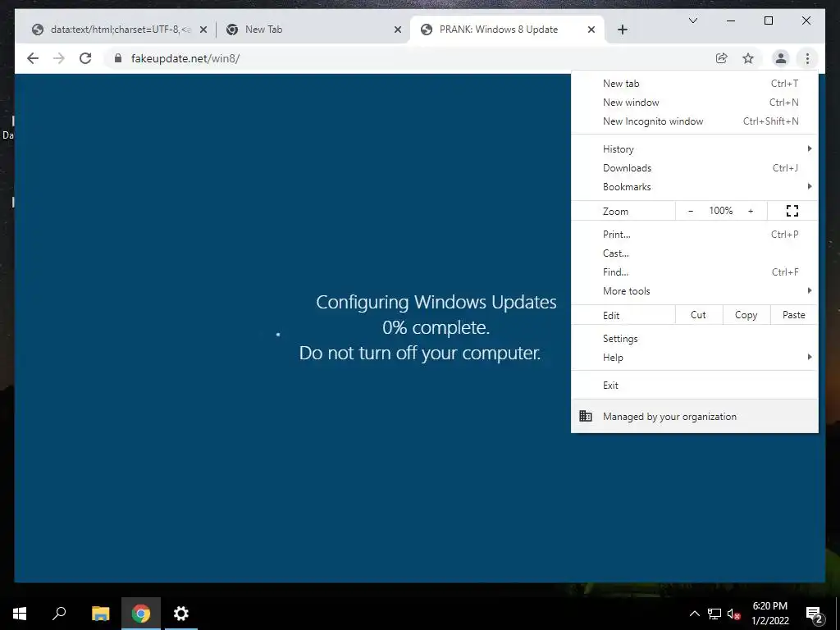
Task: Open taskbar search magnifier
Action: click(x=59, y=614)
